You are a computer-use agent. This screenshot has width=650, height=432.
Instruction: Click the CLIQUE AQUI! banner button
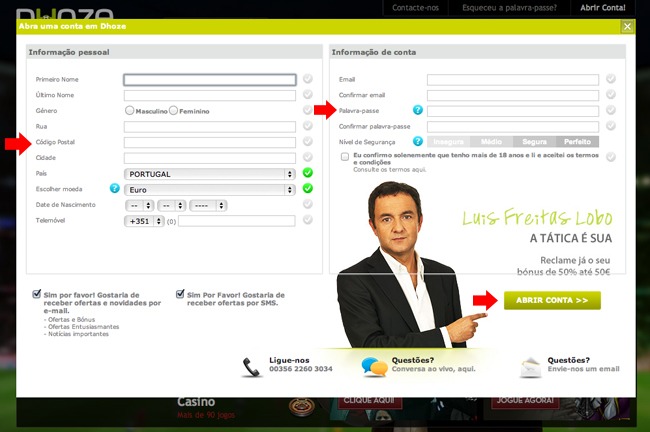point(369,400)
